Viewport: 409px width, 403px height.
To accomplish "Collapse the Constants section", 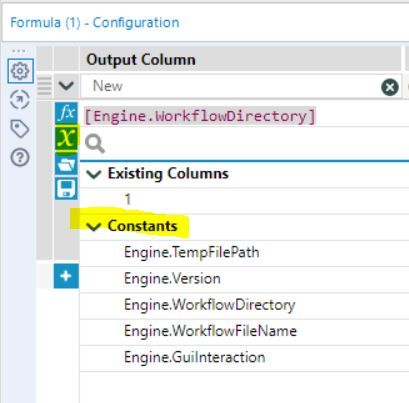I will tap(94, 227).
